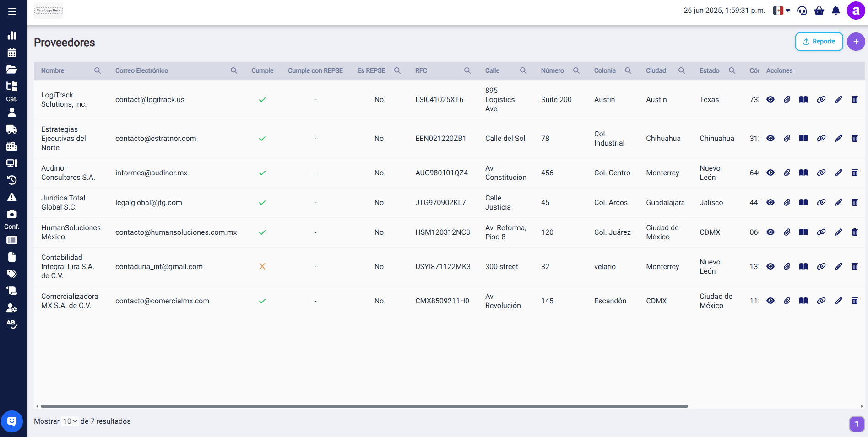
Task: Search the Calle column
Action: click(523, 70)
